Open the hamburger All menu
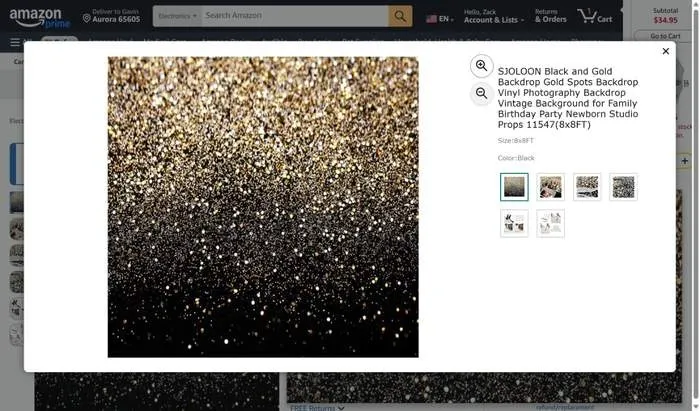The height and width of the screenshot is (411, 700). point(15,42)
